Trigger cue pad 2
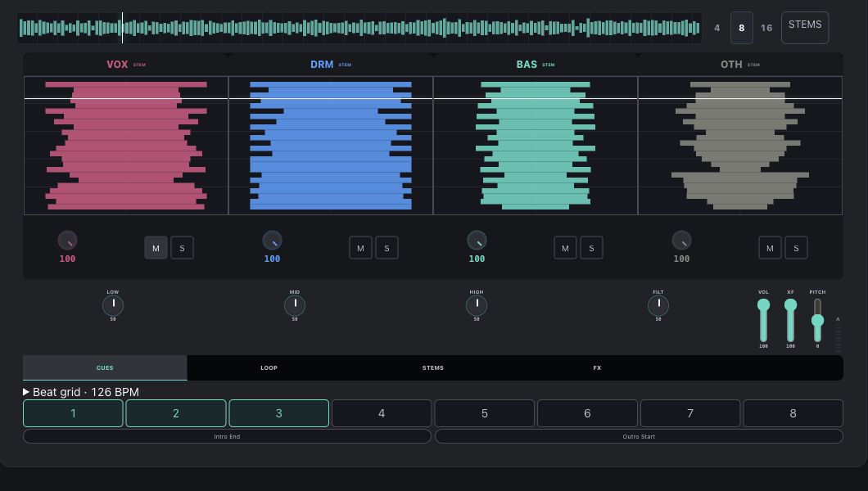 point(176,413)
